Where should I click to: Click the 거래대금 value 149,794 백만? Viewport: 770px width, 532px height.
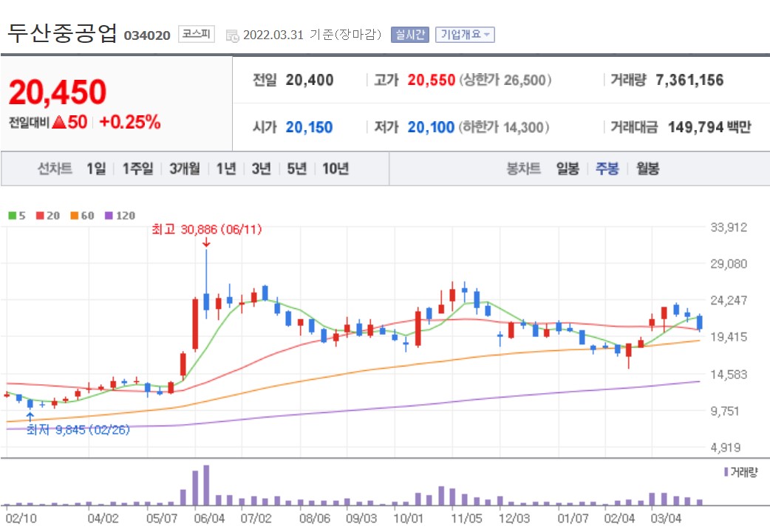pyautogui.click(x=709, y=127)
